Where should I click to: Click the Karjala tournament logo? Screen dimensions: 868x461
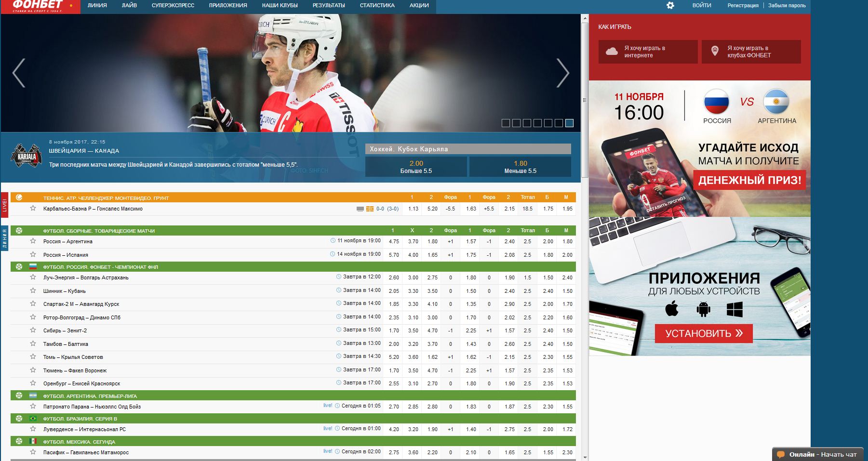[27, 156]
